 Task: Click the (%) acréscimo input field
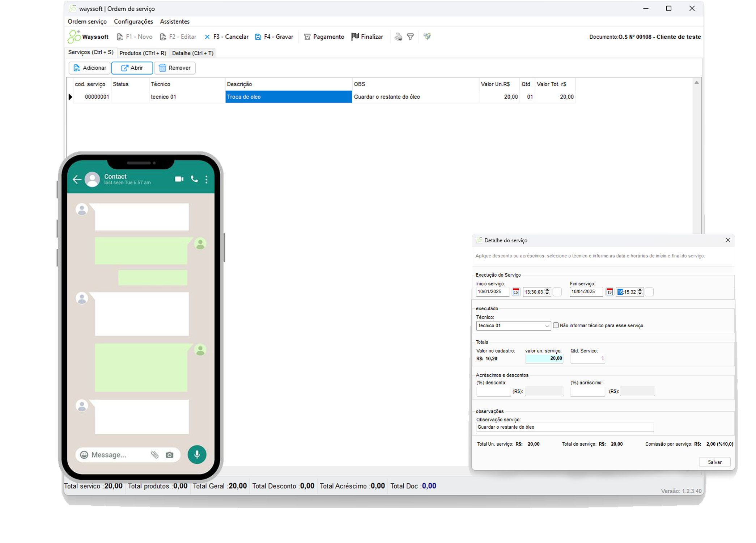(587, 391)
